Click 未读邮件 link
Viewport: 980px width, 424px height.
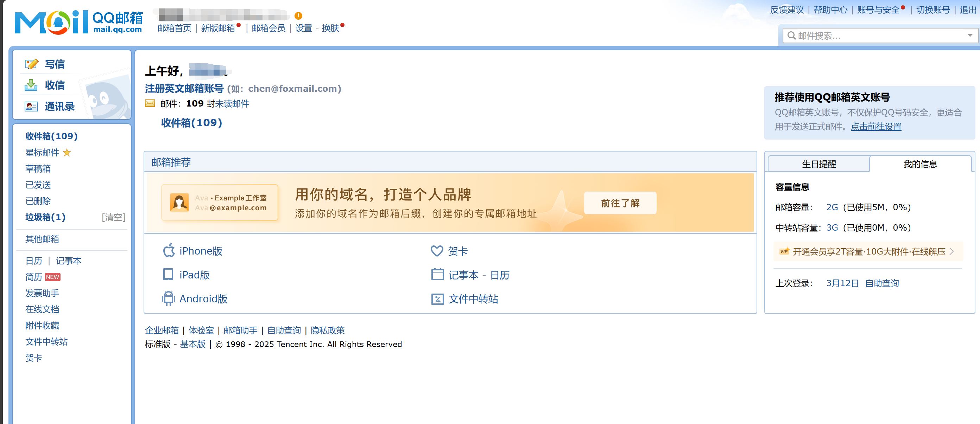232,103
